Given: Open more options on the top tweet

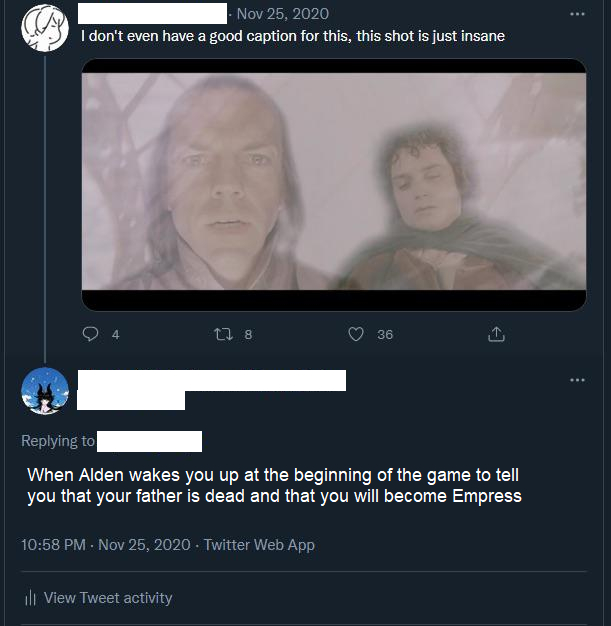Looking at the screenshot, I should click(577, 15).
